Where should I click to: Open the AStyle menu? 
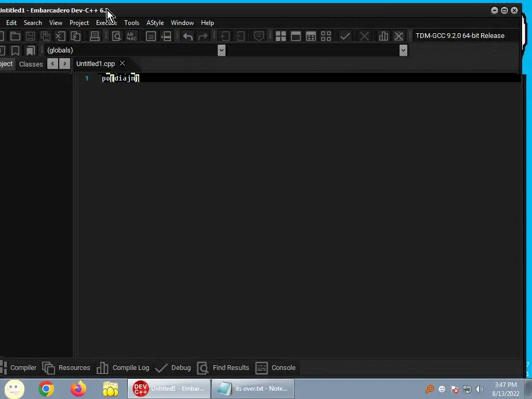point(155,23)
